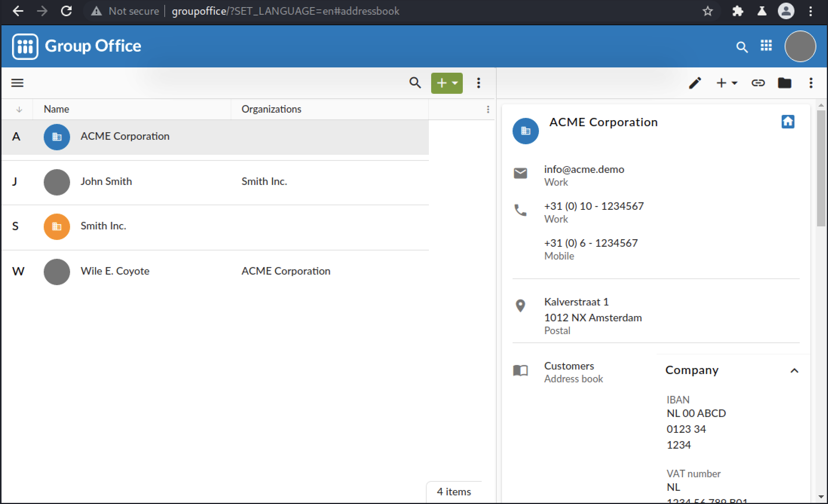Screen dimensions: 828x504
Task: Click the detail panel ACME Corporation title
Action: click(x=603, y=122)
